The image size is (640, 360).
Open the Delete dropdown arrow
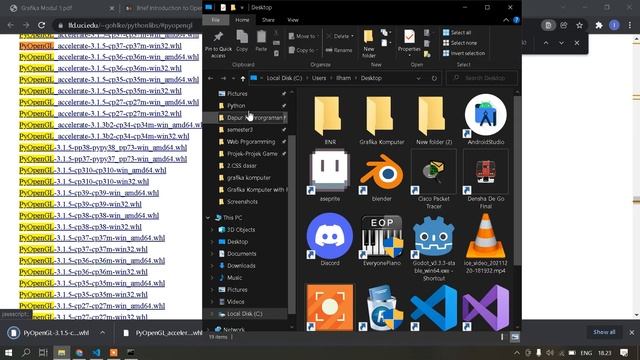[352, 36]
